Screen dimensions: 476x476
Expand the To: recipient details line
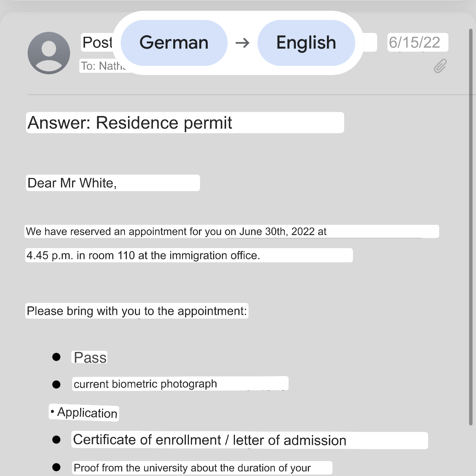102,66
